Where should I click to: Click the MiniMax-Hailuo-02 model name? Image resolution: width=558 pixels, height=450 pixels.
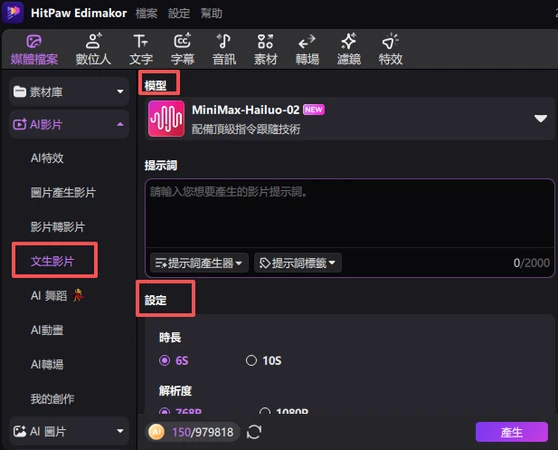246,110
